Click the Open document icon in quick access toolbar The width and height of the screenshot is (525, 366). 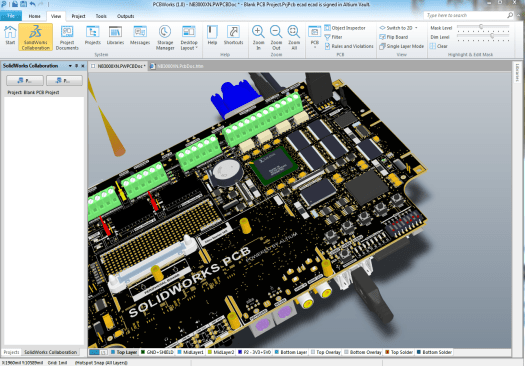pos(15,4)
